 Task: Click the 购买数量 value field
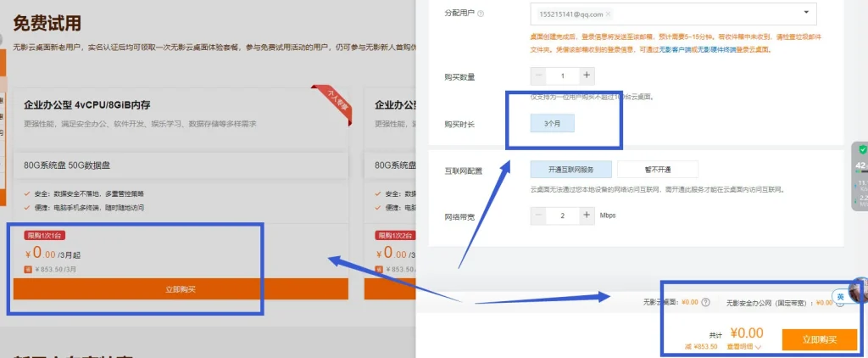tap(563, 76)
